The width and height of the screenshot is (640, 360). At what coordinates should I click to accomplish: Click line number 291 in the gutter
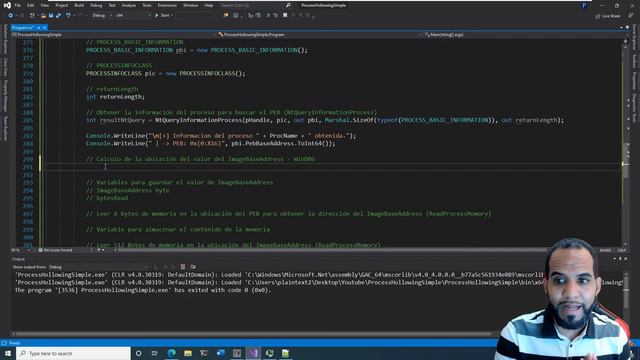click(x=27, y=167)
